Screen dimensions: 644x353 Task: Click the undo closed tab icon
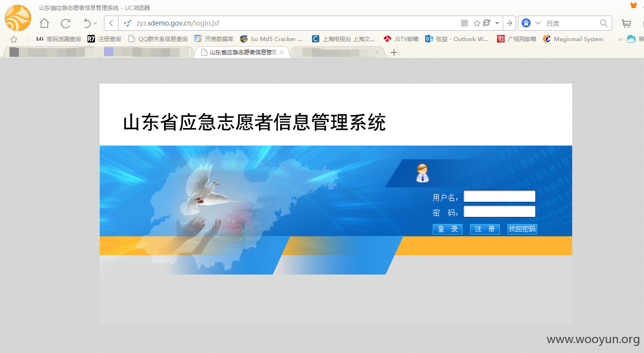86,23
